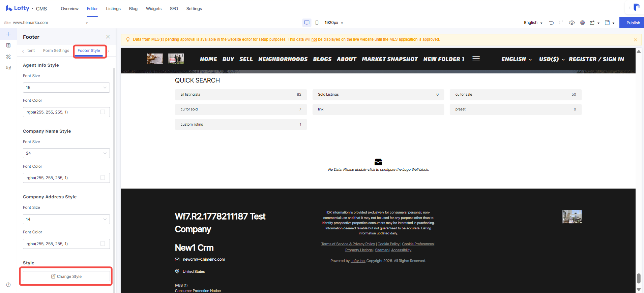This screenshot has width=644, height=293.
Task: Open Agent Info font color swatch
Action: (x=103, y=112)
